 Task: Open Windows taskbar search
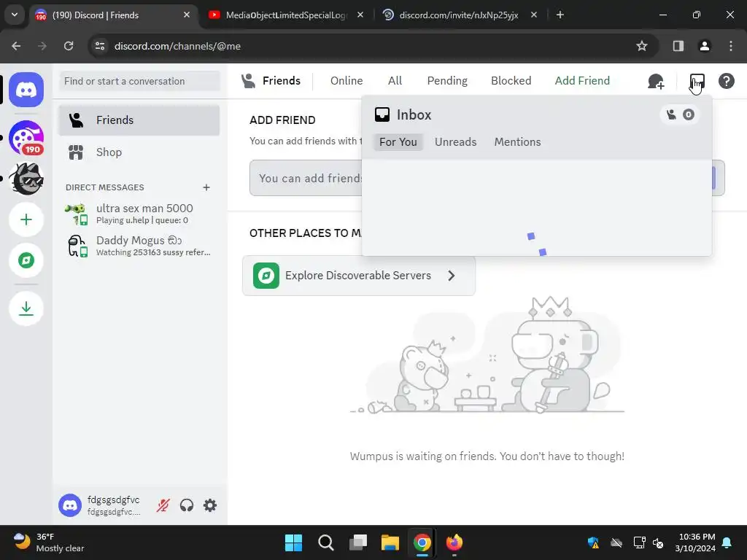click(x=326, y=542)
